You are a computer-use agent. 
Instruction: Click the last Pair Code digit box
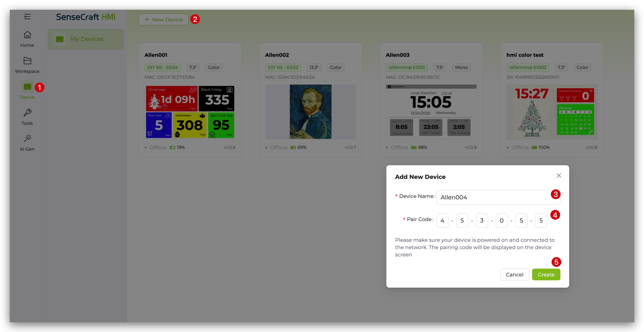click(x=541, y=221)
